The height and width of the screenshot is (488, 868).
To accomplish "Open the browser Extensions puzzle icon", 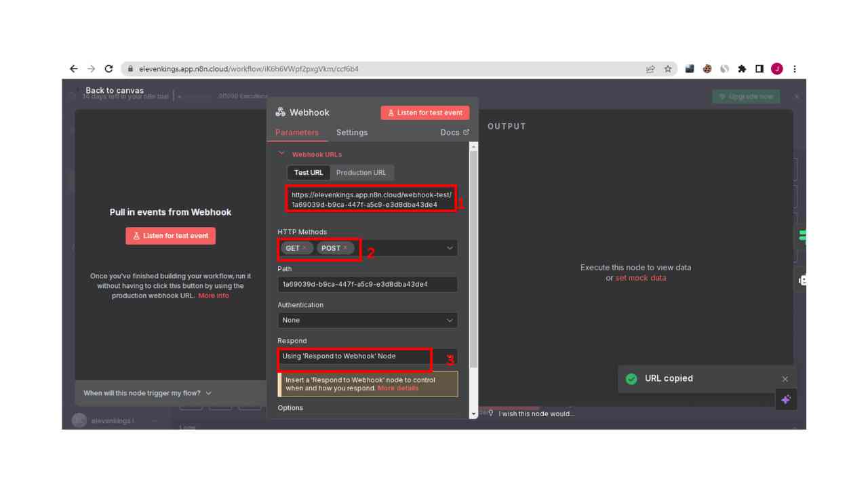I will point(742,68).
